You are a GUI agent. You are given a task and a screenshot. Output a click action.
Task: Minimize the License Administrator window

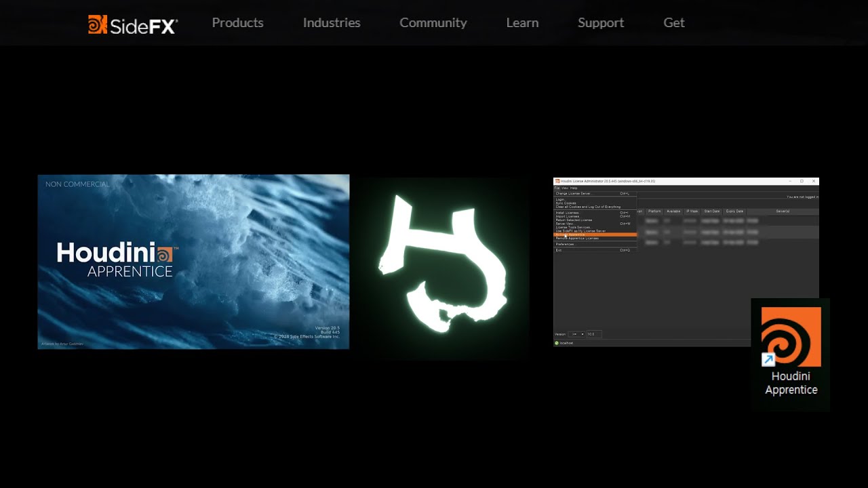click(790, 181)
